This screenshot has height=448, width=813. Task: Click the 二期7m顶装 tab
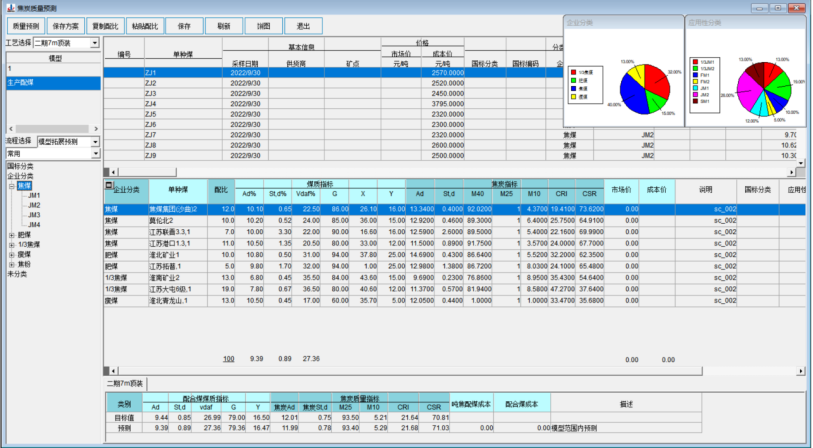click(x=125, y=384)
